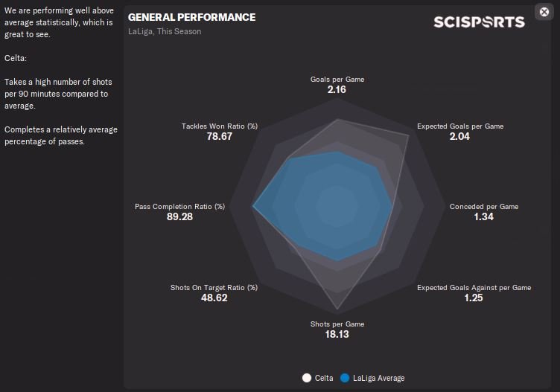560x392 pixels.
Task: Click the 2.16 goals per game value
Action: pyautogui.click(x=337, y=89)
